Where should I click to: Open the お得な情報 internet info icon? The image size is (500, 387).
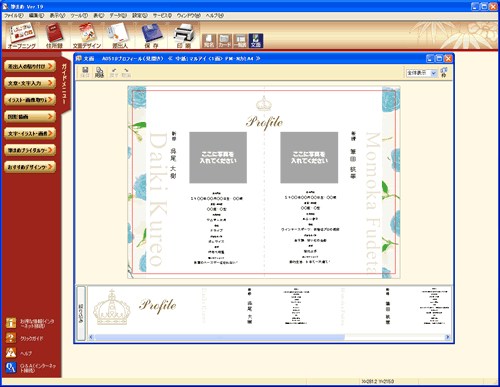click(11, 323)
